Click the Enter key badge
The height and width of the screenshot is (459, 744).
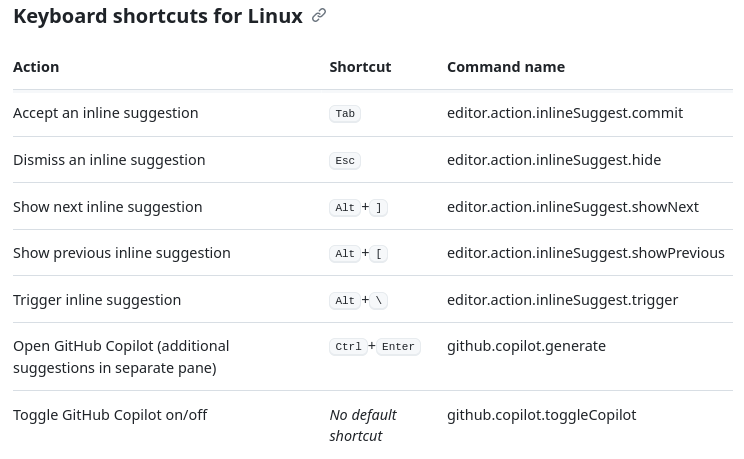point(398,347)
